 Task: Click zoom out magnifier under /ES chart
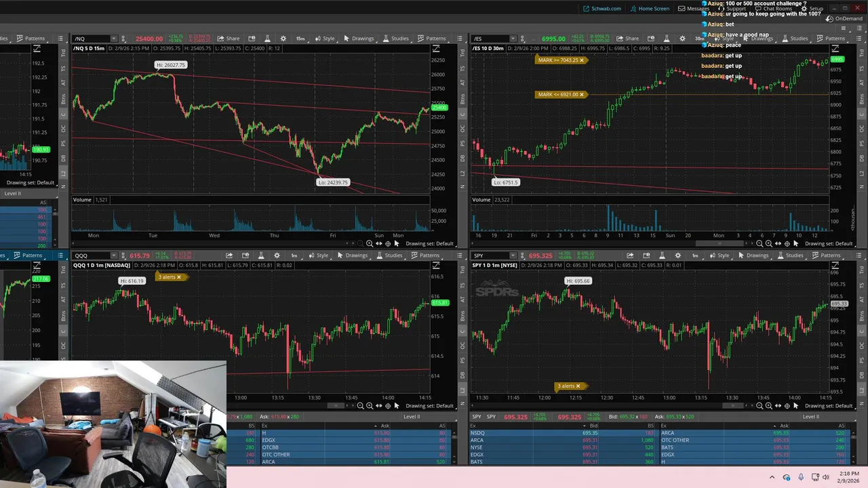759,243
